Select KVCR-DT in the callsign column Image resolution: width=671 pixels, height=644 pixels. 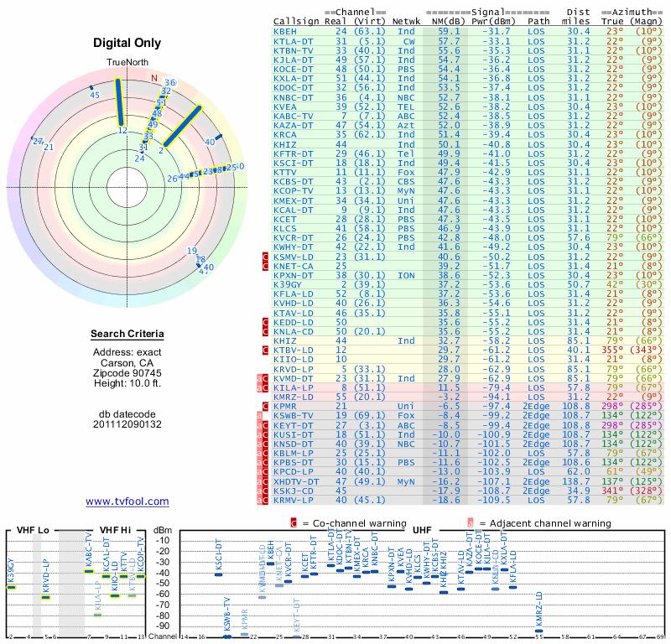293,237
